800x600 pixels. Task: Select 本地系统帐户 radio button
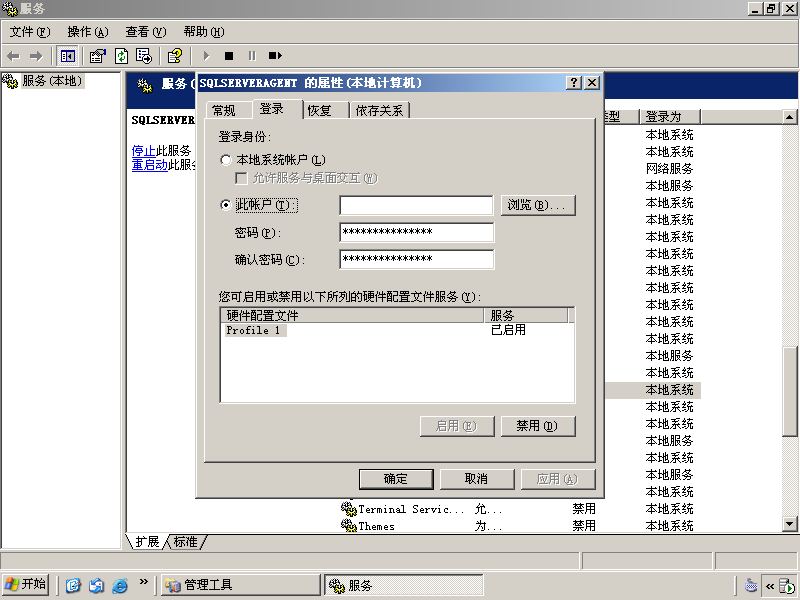point(226,160)
